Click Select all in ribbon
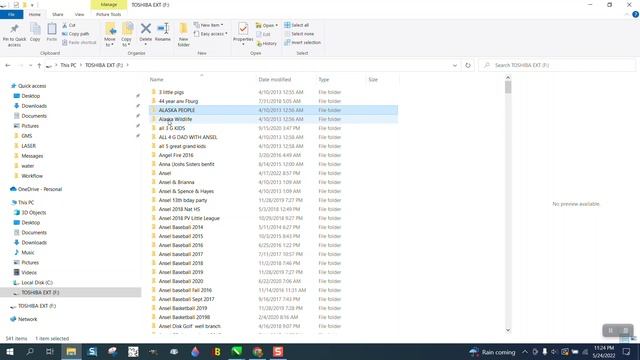The width and height of the screenshot is (640, 360). coord(297,25)
